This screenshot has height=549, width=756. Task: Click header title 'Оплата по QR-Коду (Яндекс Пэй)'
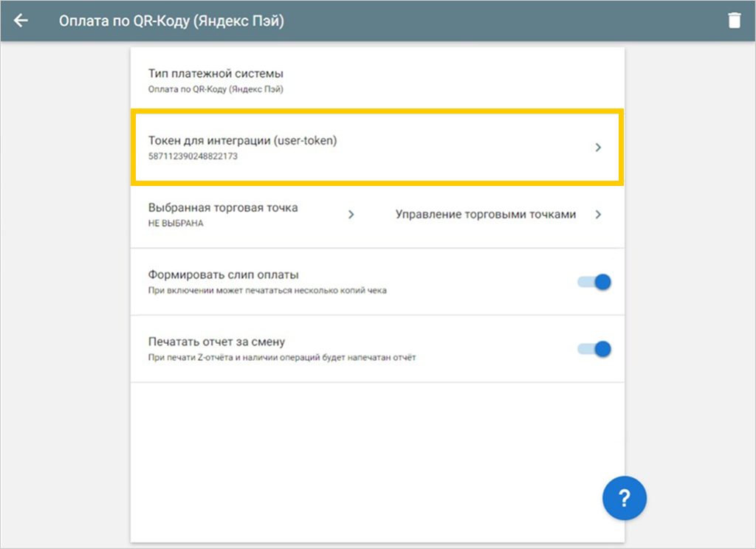coord(171,21)
